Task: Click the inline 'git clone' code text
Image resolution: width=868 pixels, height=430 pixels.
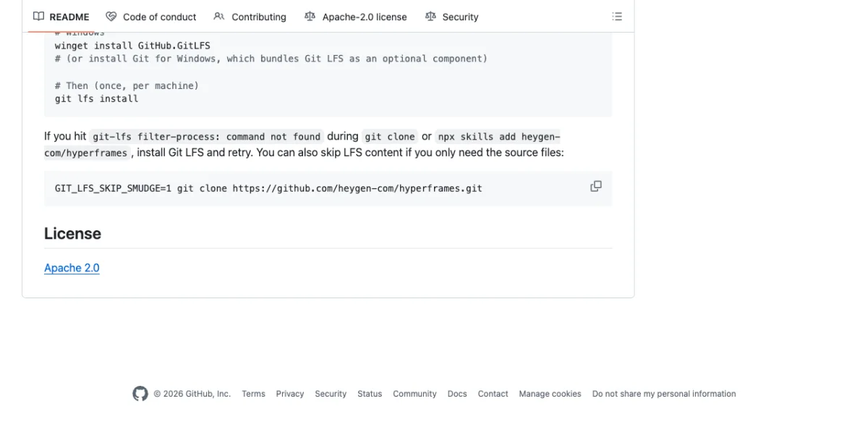Action: (x=390, y=136)
